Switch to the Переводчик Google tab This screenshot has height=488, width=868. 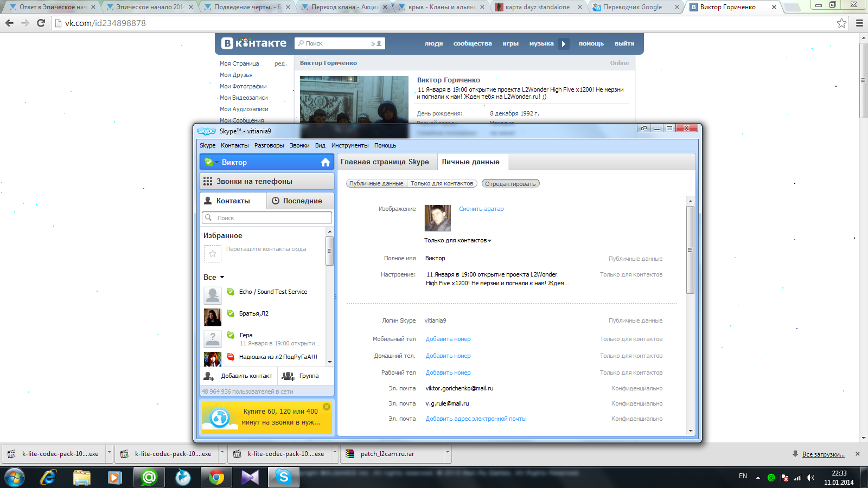click(632, 7)
